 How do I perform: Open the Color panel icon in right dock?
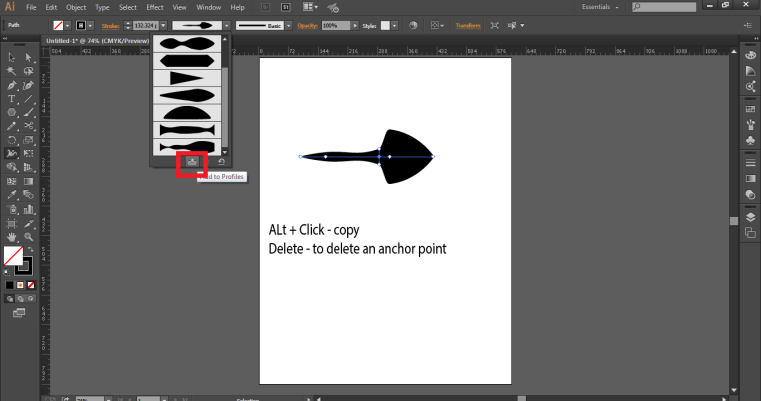pos(750,55)
